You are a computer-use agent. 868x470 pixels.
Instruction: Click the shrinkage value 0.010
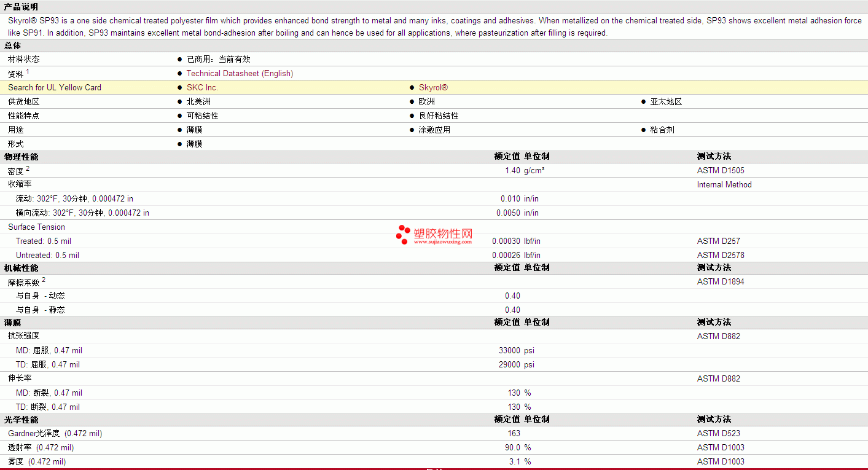point(510,198)
